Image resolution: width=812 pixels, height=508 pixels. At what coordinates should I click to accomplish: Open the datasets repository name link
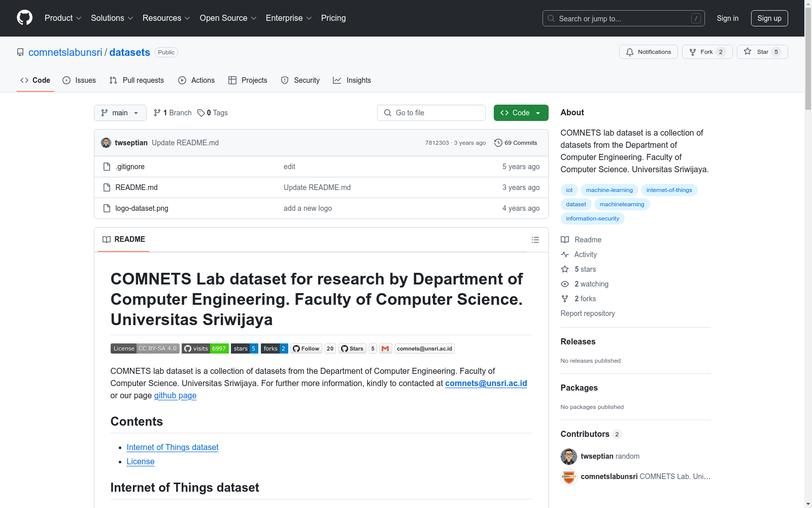click(130, 52)
